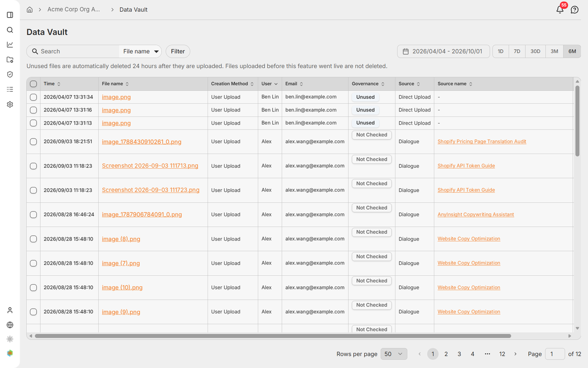Open the File name search type dropdown
This screenshot has width=588, height=368.
[141, 52]
